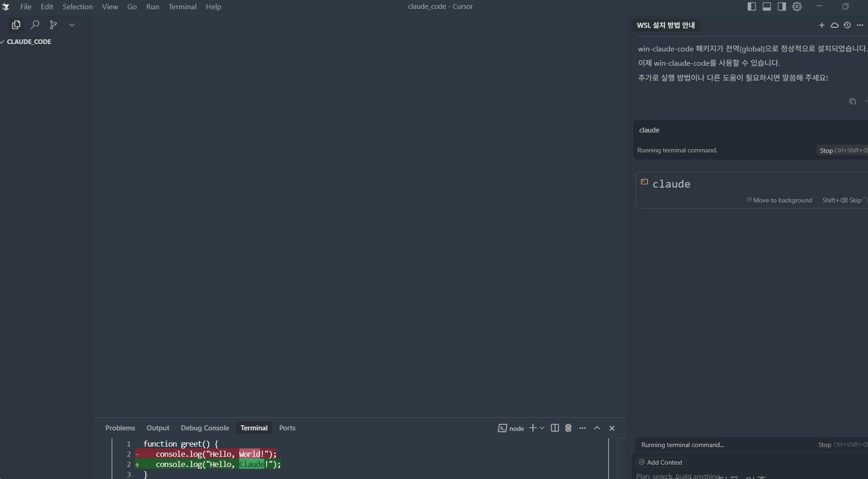Split the terminal pane

click(555, 428)
